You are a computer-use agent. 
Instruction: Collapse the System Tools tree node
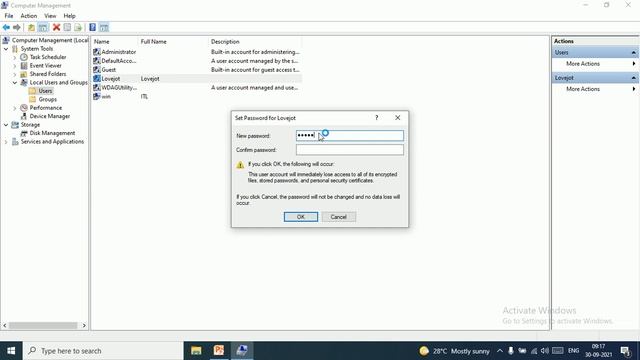pyautogui.click(x=6, y=49)
